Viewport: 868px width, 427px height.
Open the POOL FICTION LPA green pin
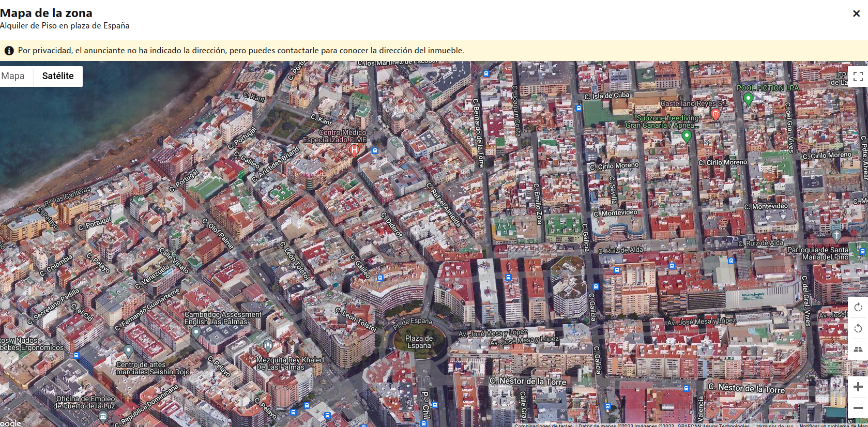(x=748, y=99)
